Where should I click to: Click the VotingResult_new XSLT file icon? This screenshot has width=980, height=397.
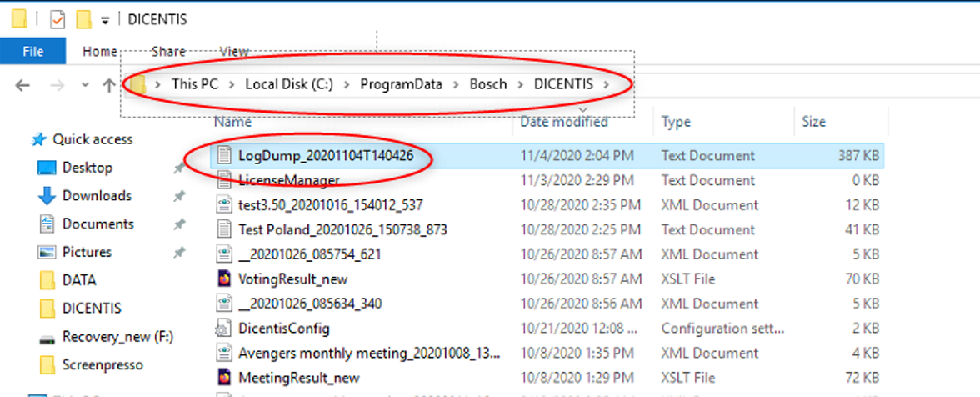point(223,279)
